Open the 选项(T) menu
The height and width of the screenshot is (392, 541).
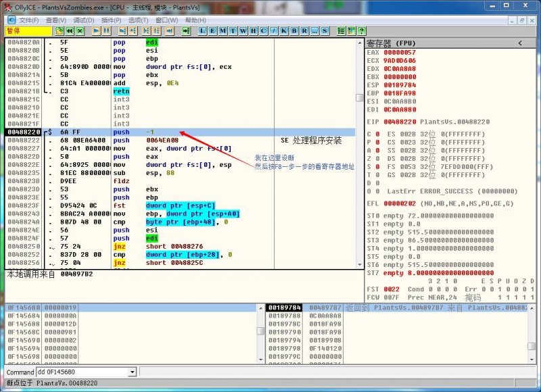[139, 20]
